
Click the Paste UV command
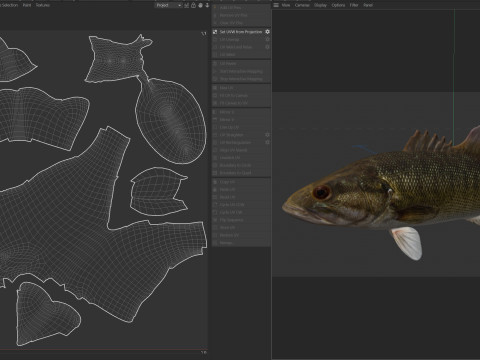(x=241, y=189)
